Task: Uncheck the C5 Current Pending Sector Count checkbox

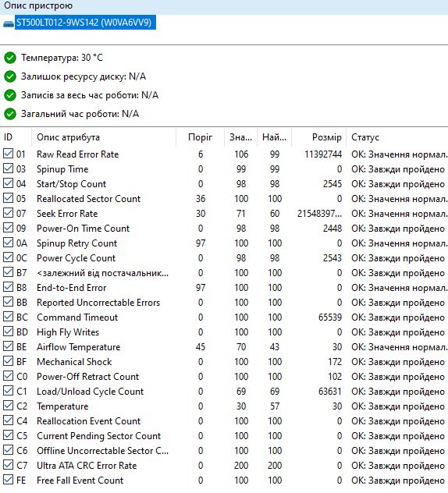Action: tap(8, 435)
